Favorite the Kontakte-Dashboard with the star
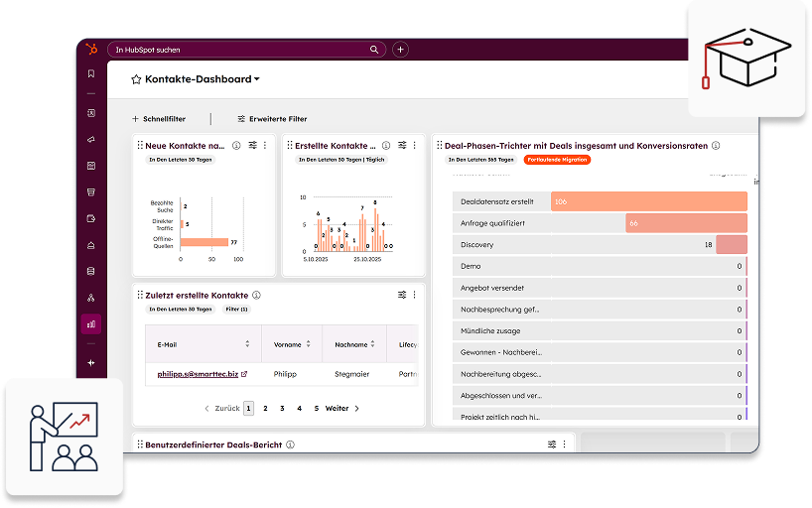The height and width of the screenshot is (508, 812). coord(136,79)
